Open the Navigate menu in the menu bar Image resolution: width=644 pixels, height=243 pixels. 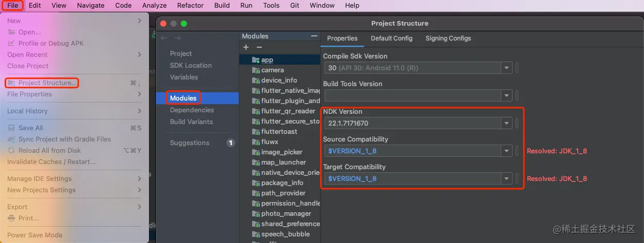click(90, 6)
